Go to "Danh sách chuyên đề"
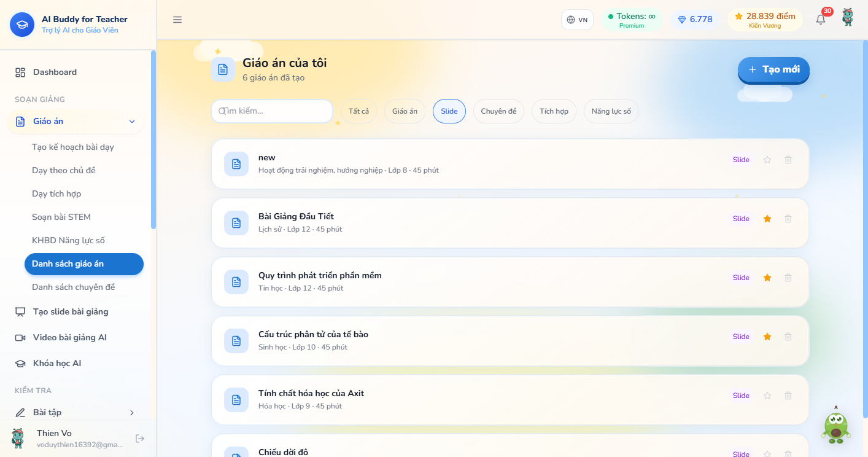The width and height of the screenshot is (868, 457). click(x=84, y=287)
